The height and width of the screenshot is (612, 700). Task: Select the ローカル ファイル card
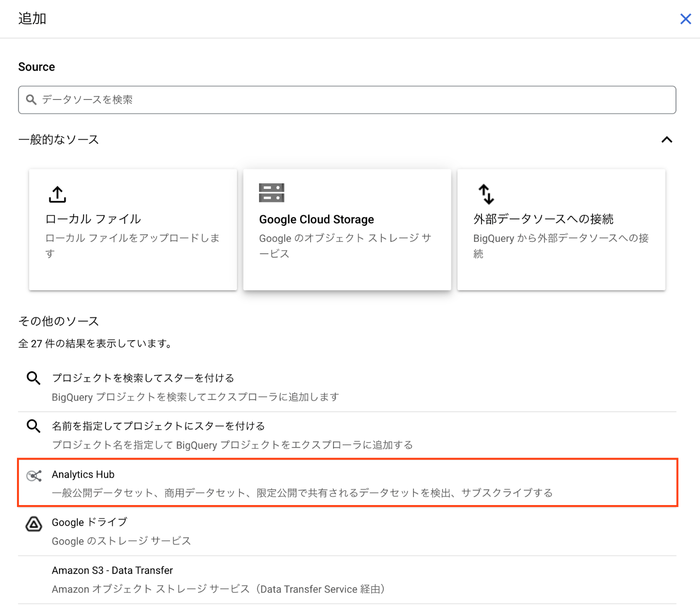tap(133, 229)
